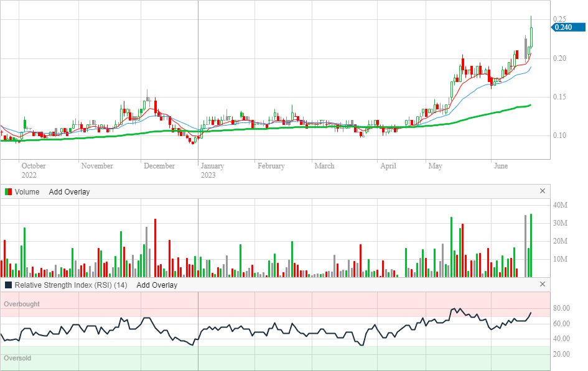This screenshot has height=371, width=588.
Task: Click the 0.25 price axis label
Action: click(x=559, y=19)
